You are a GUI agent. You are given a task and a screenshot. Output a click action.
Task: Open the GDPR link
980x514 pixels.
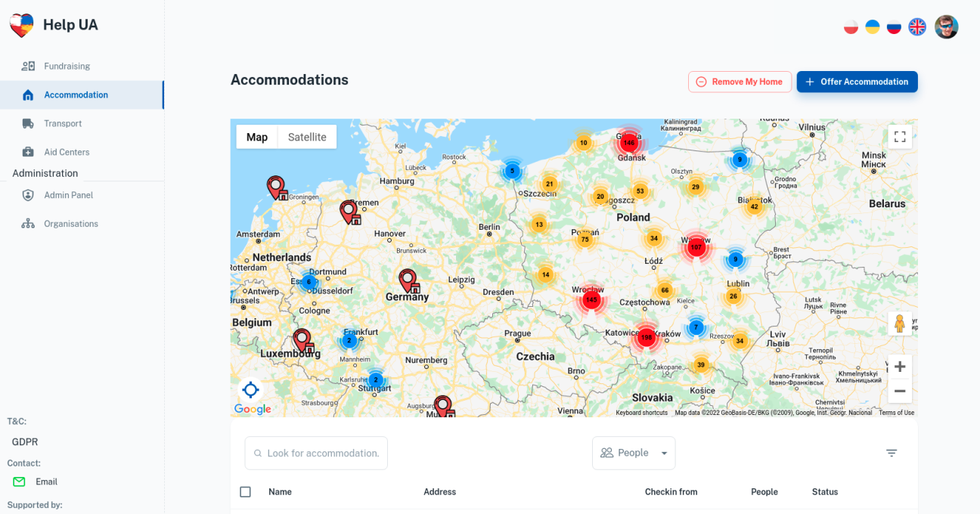click(x=25, y=442)
